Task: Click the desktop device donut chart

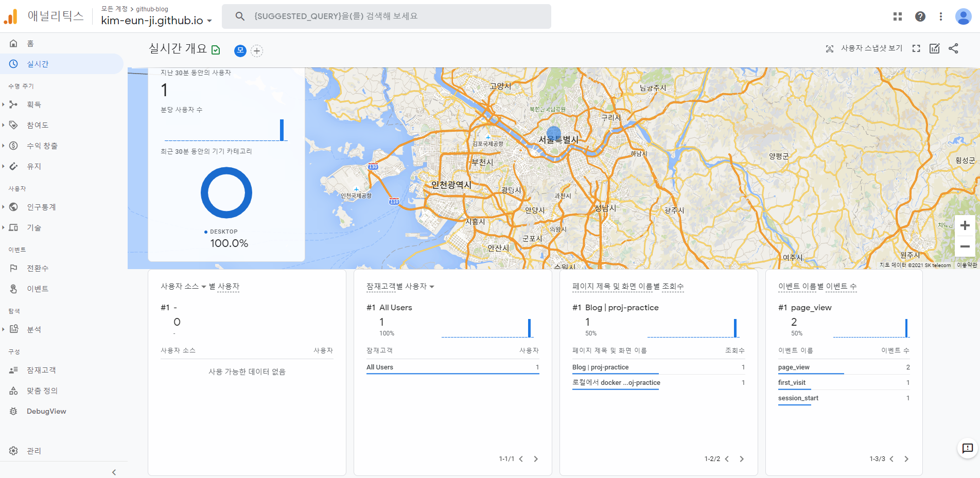Action: [x=226, y=192]
